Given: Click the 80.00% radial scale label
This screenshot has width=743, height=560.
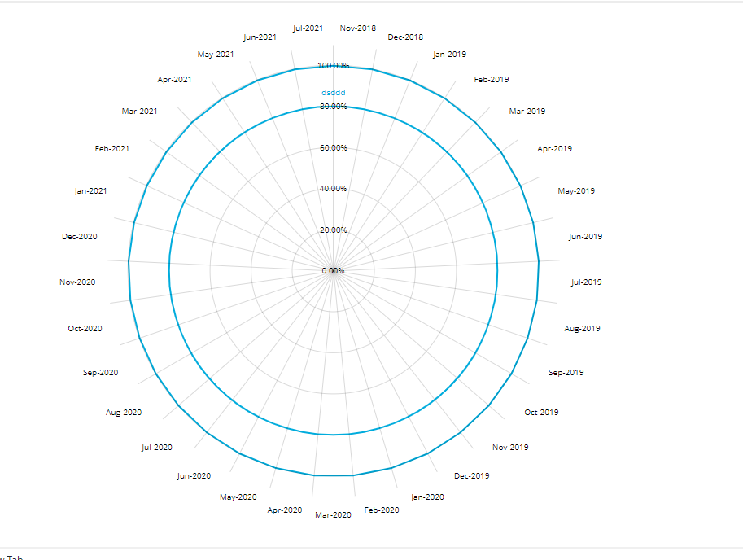Looking at the screenshot, I should point(334,107).
